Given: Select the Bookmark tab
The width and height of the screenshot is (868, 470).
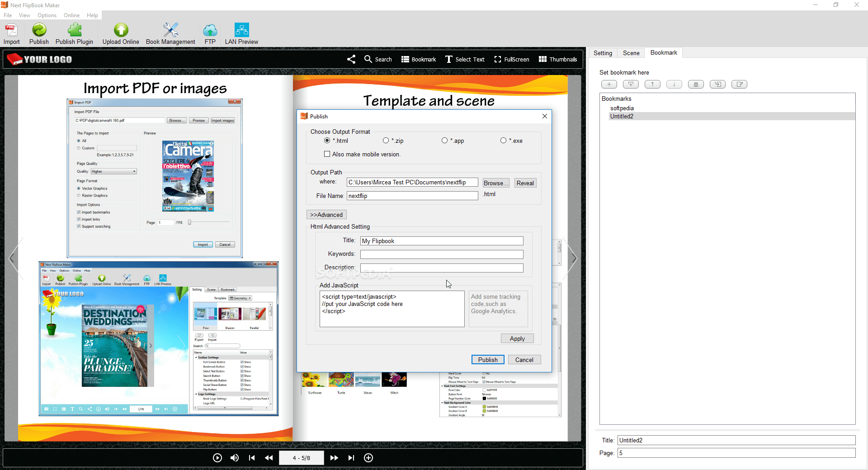Looking at the screenshot, I should pyautogui.click(x=664, y=52).
